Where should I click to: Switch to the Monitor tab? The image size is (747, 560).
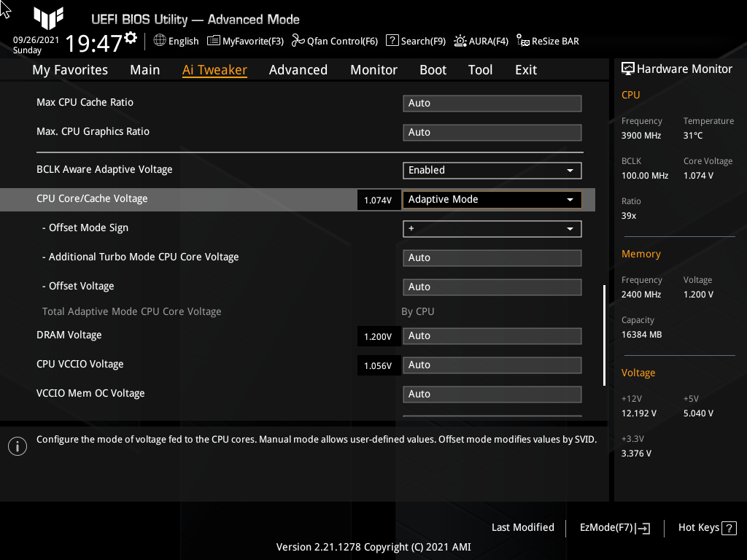(373, 70)
